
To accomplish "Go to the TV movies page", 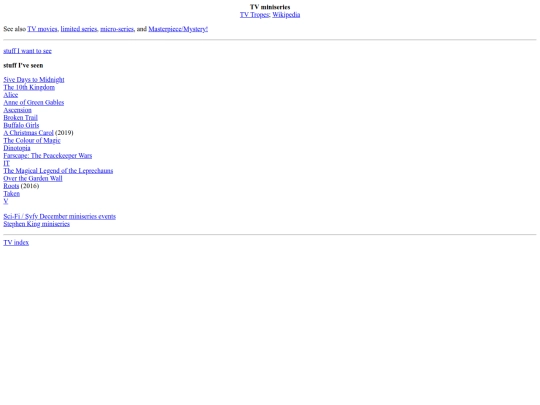I will coord(42,29).
